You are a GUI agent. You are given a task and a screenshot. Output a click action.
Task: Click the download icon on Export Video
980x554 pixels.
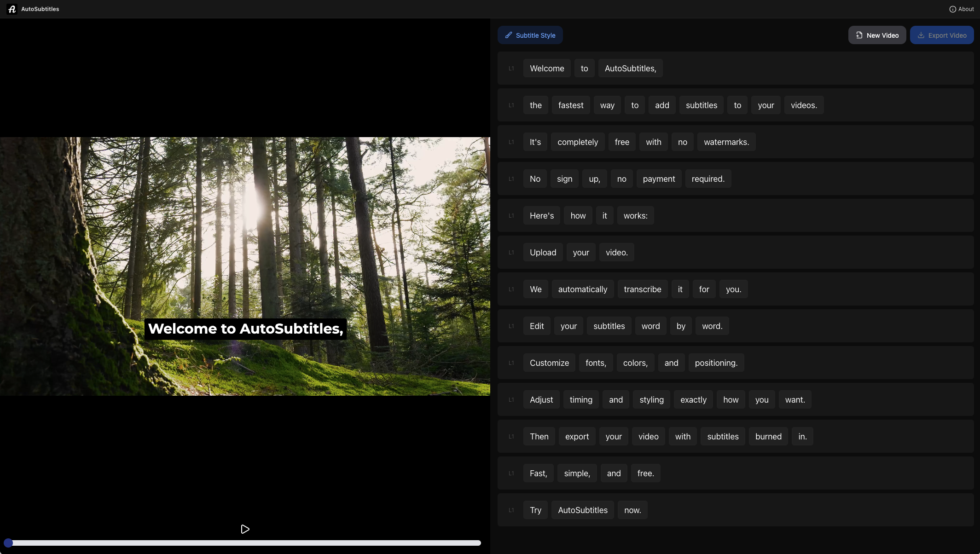(921, 35)
